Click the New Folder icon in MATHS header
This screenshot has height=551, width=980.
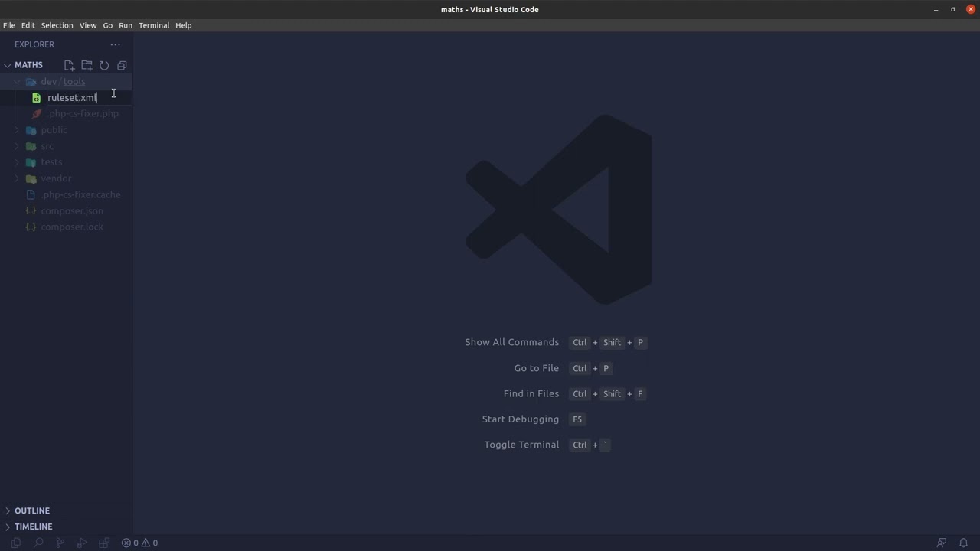[x=87, y=66]
